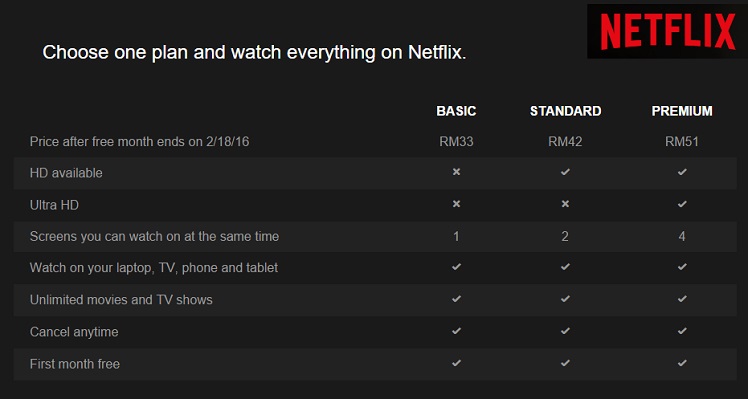The image size is (748, 399).
Task: Click the 'Cancel anytime' row label
Action: (74, 332)
